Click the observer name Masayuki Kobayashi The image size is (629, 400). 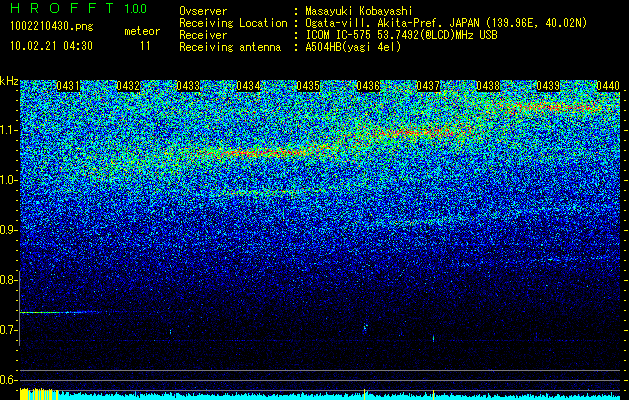tap(359, 11)
